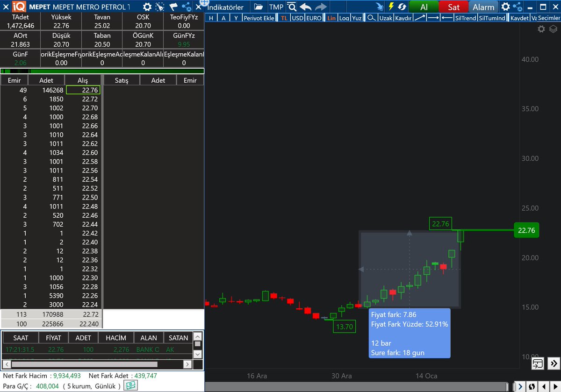The width and height of the screenshot is (561, 392).
Task: Click the chart search magnifier icon beside TMP
Action: tap(292, 7)
